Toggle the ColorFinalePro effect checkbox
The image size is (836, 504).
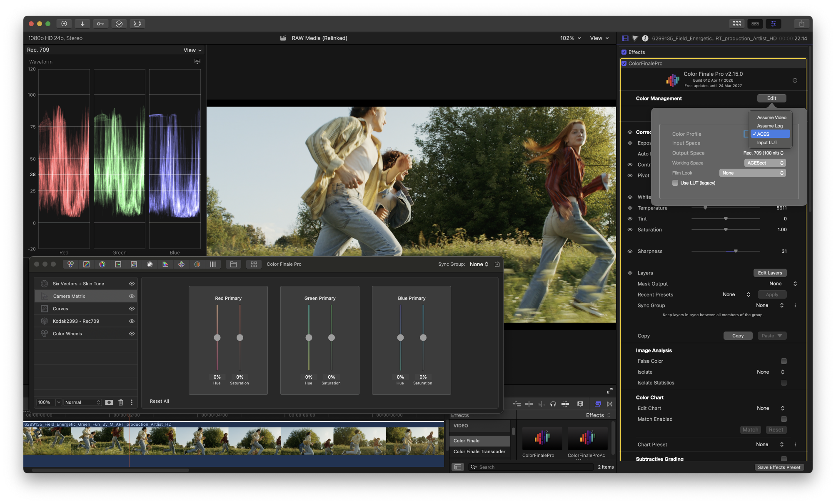coord(624,64)
